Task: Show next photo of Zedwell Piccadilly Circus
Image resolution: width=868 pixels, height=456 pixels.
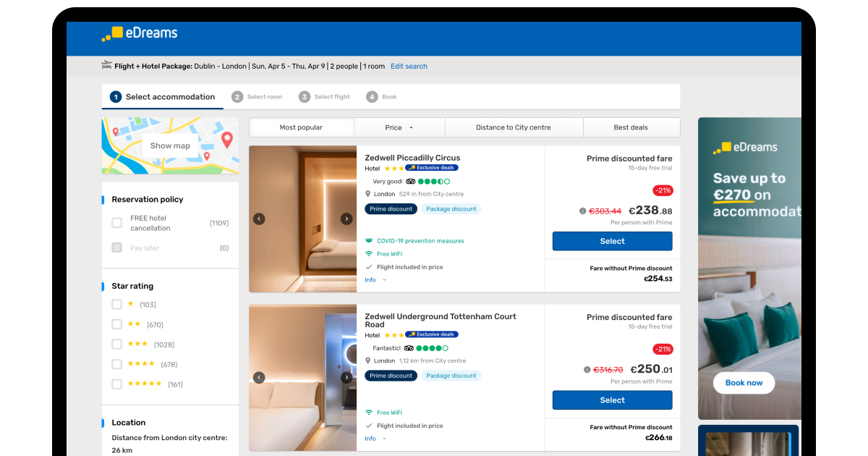Action: tap(346, 219)
